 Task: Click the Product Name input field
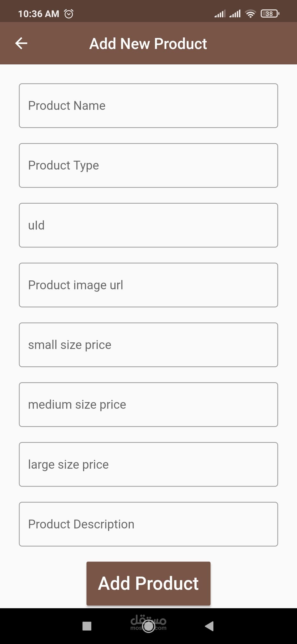point(148,106)
